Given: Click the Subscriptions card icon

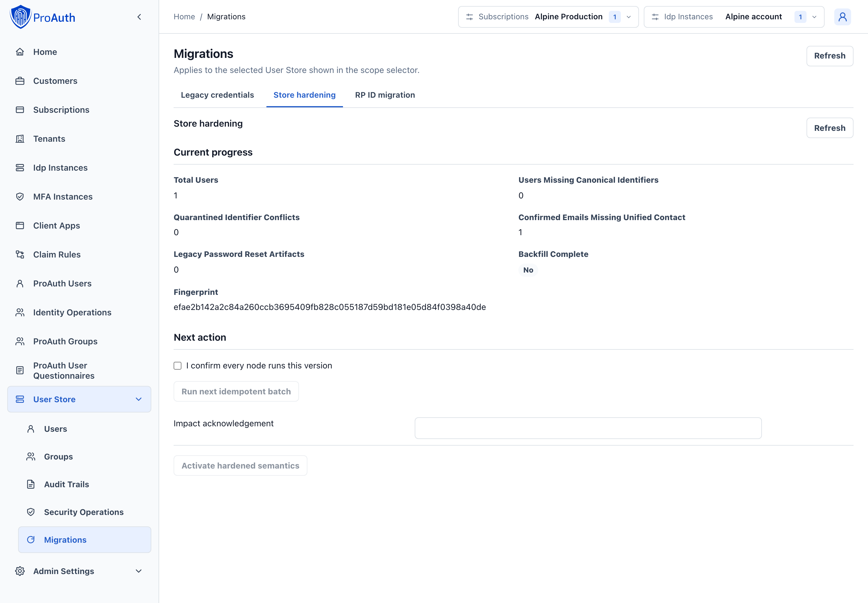Looking at the screenshot, I should (x=20, y=110).
